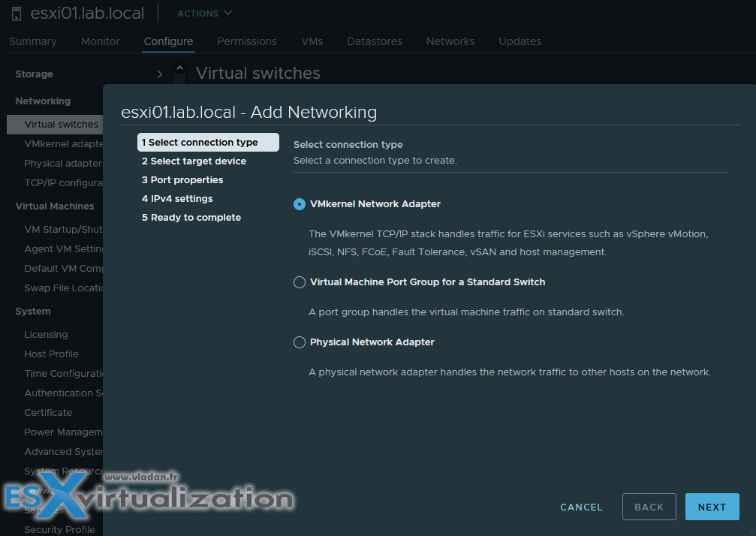Select wizard step 1 Select connection type
The image size is (756, 536).
[208, 142]
